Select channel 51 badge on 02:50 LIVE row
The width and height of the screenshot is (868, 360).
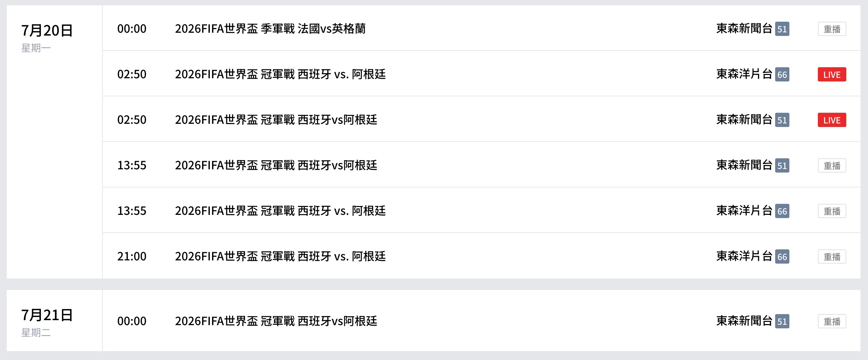pyautogui.click(x=782, y=120)
